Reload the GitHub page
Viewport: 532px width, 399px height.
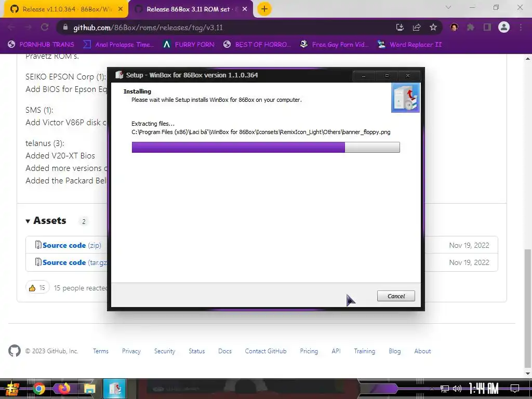coord(45,28)
